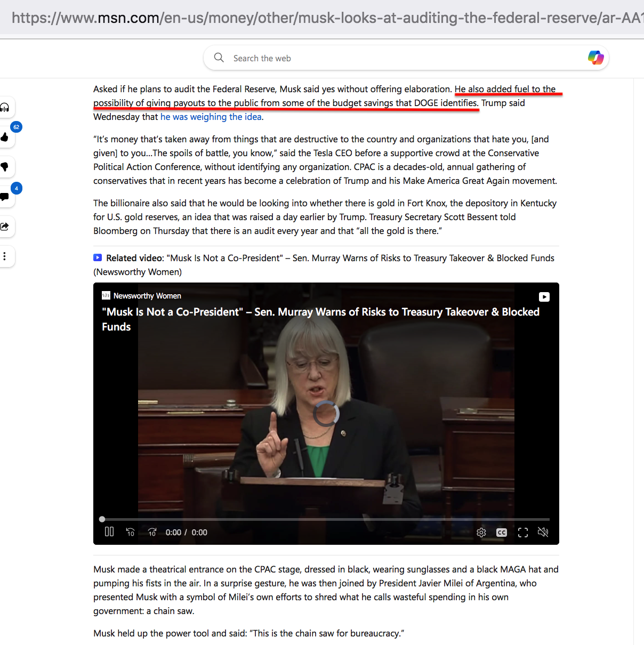This screenshot has height=645, width=644.
Task: Rewind the video 10 seconds
Action: click(x=131, y=532)
